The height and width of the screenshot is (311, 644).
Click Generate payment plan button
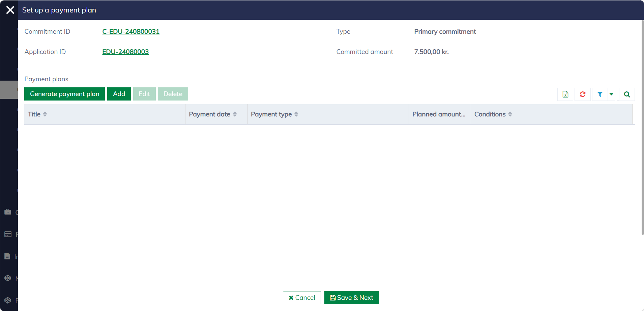64,94
